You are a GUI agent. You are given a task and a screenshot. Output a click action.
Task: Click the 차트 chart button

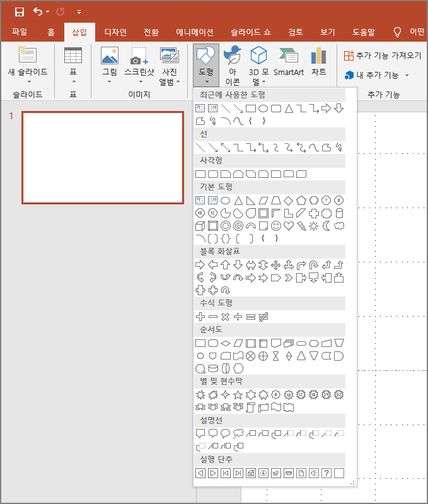click(319, 61)
